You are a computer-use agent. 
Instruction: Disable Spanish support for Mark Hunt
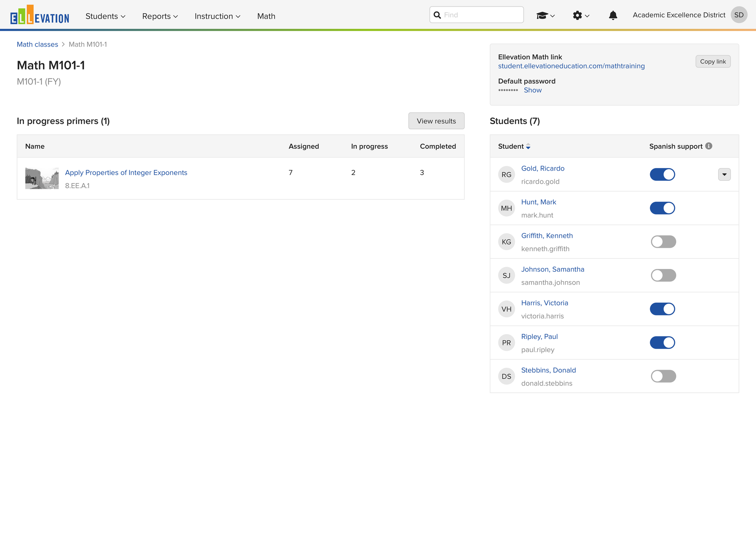(662, 208)
